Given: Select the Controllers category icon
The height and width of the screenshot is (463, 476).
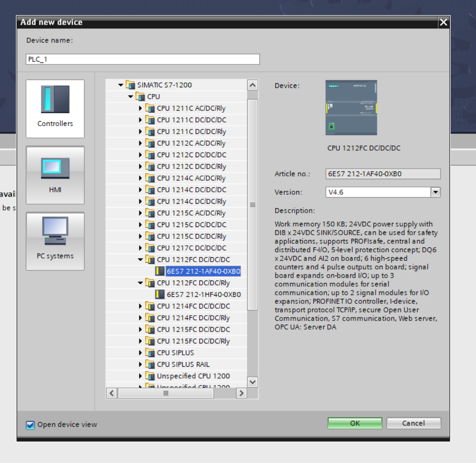Looking at the screenshot, I should tap(55, 108).
